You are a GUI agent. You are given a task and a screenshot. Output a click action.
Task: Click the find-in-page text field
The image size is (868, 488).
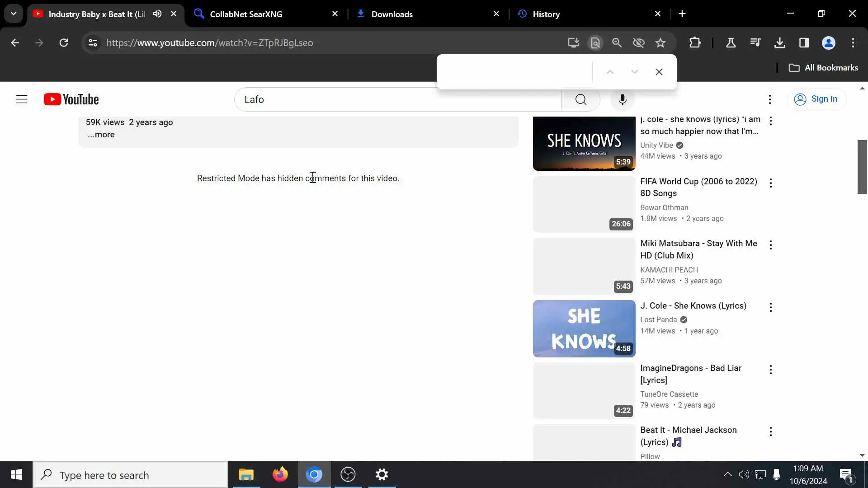click(514, 72)
